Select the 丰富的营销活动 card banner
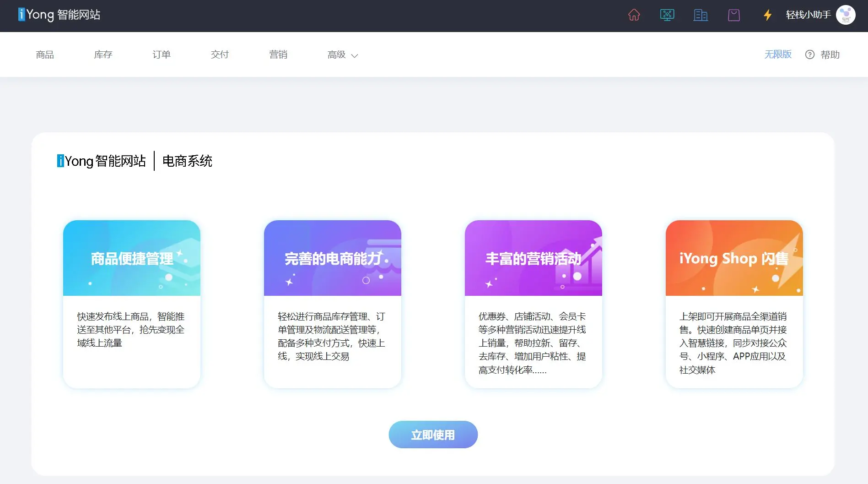Screen dimensions: 868x484 click(x=534, y=258)
